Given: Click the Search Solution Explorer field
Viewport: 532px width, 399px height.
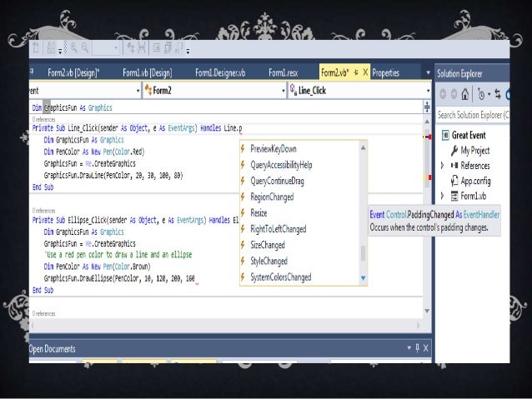Looking at the screenshot, I should click(474, 114).
